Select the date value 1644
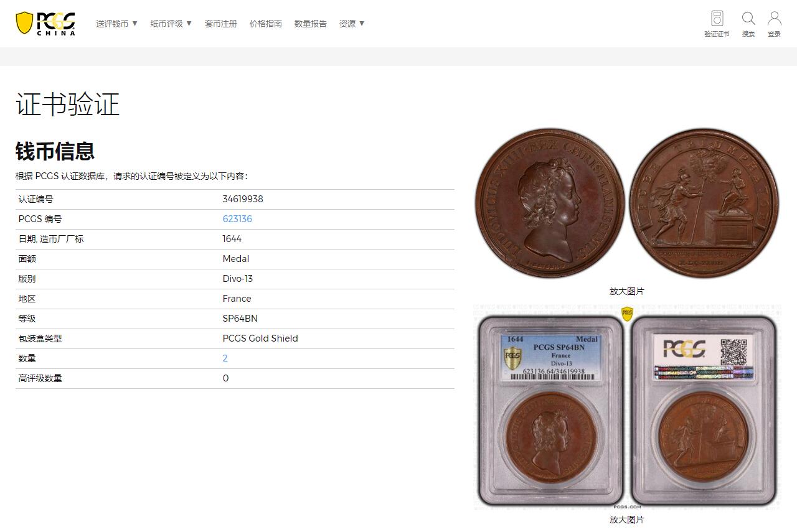 tap(232, 239)
